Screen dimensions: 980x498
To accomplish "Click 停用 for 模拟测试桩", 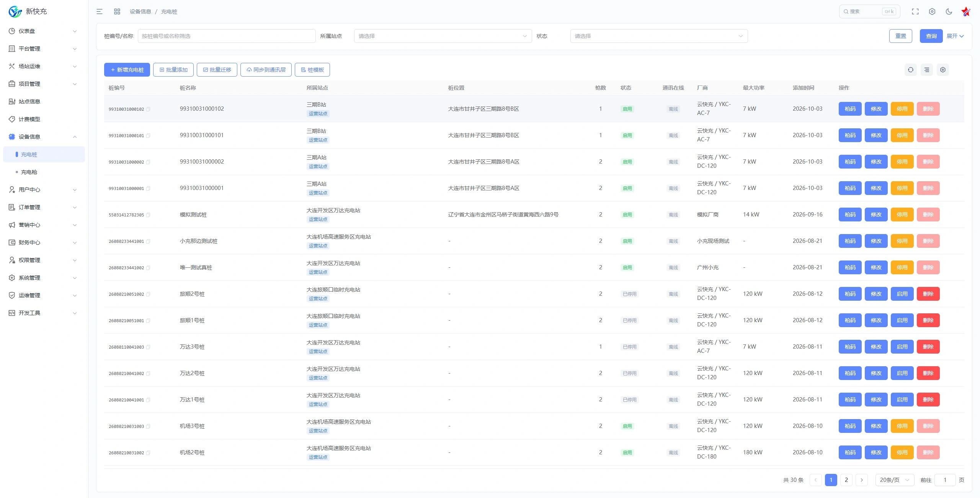I will coord(902,215).
